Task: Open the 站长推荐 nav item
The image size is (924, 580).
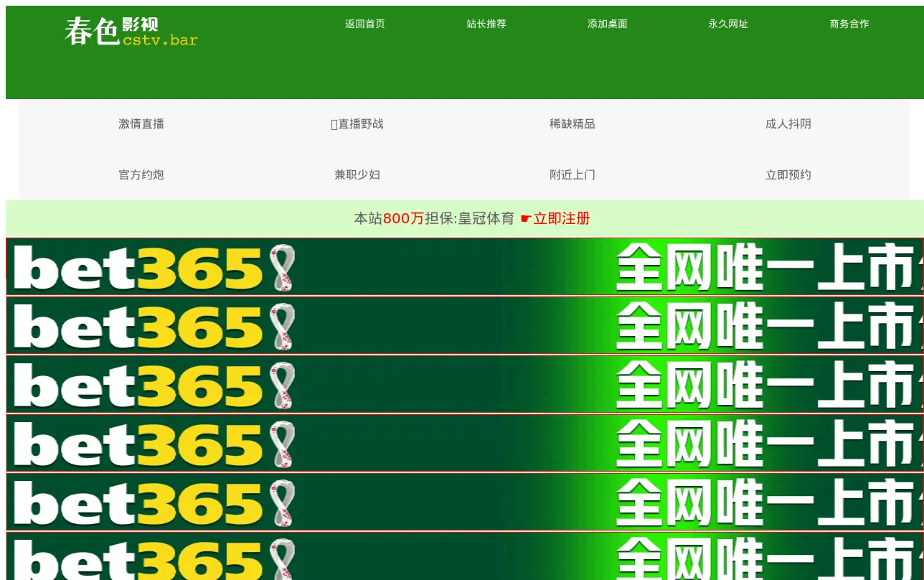Action: [486, 24]
